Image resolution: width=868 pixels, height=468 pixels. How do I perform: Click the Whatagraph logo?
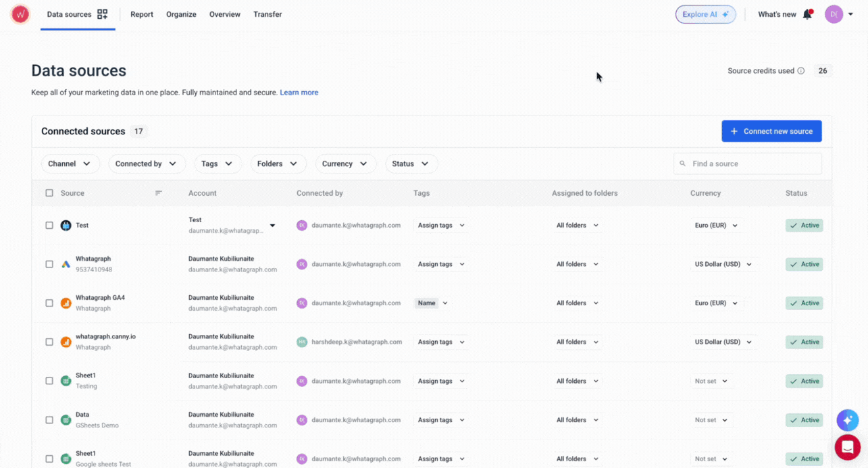[20, 14]
